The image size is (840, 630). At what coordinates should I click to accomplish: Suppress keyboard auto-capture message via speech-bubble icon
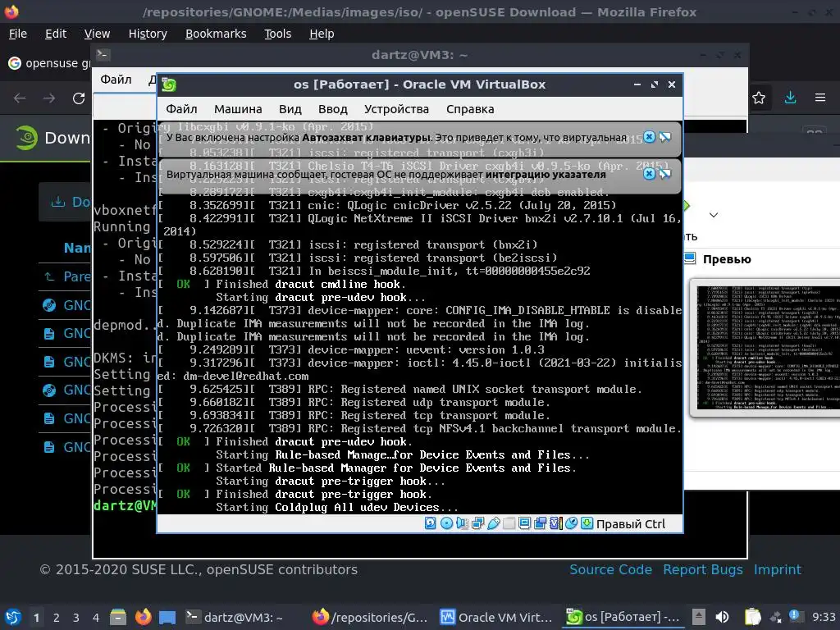664,137
